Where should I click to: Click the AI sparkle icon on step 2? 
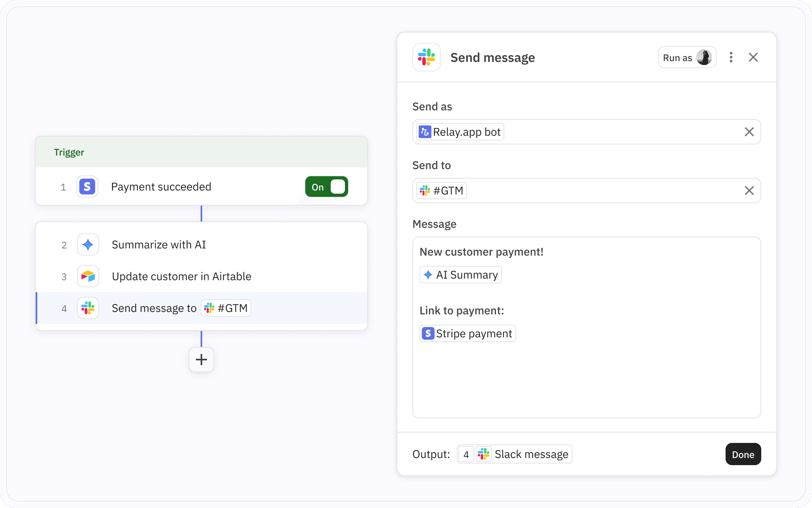tap(88, 244)
